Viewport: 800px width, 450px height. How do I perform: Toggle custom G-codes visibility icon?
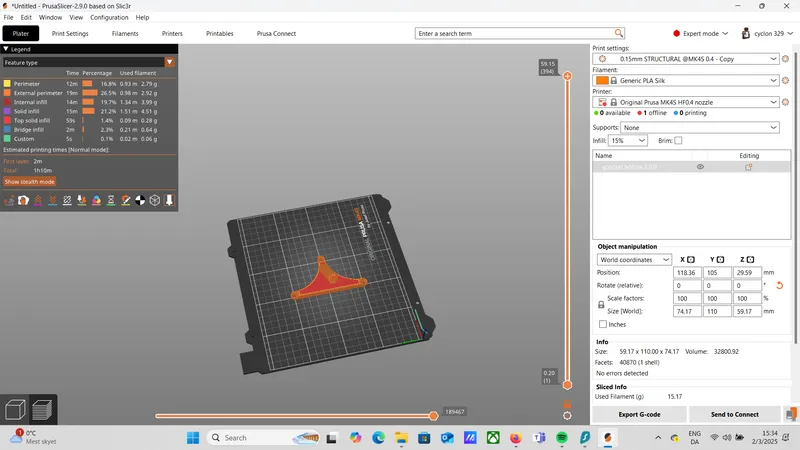point(126,201)
